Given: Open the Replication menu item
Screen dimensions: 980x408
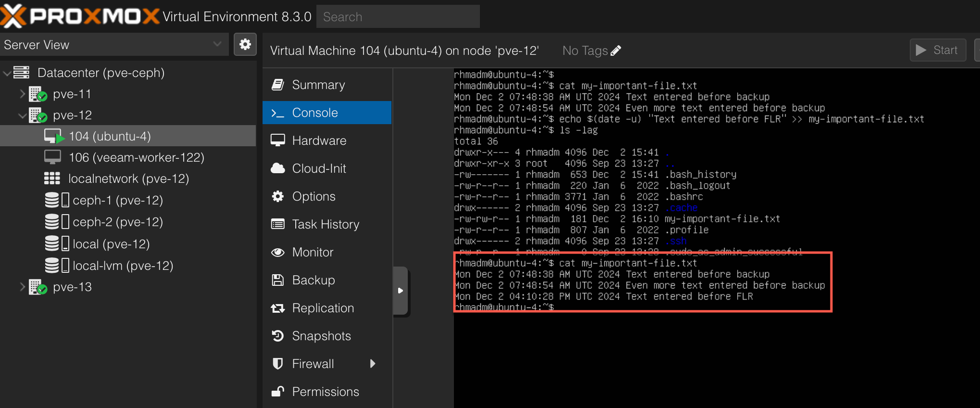Looking at the screenshot, I should coord(327,308).
